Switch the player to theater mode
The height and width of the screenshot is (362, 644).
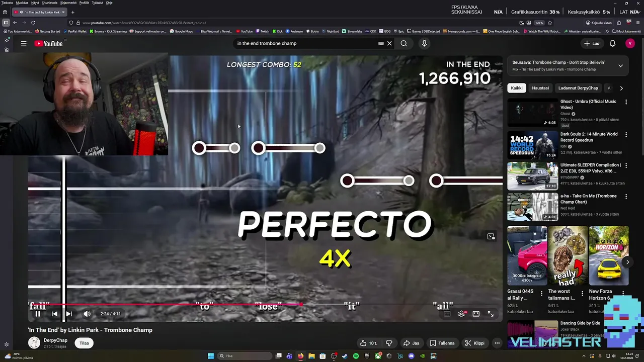point(476,314)
